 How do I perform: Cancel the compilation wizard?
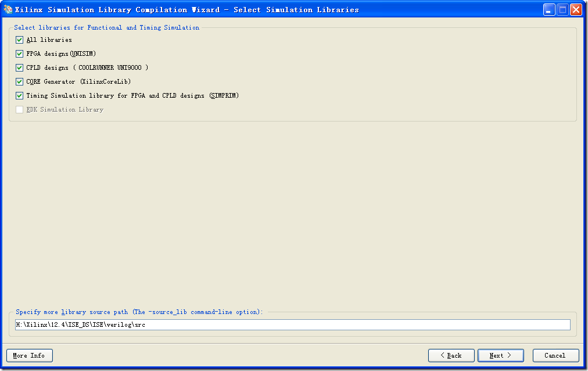pos(555,356)
